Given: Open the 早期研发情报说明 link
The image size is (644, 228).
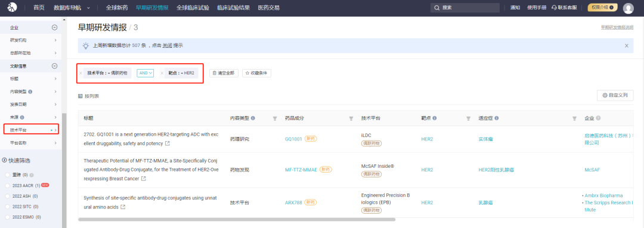Looking at the screenshot, I should [617, 27].
